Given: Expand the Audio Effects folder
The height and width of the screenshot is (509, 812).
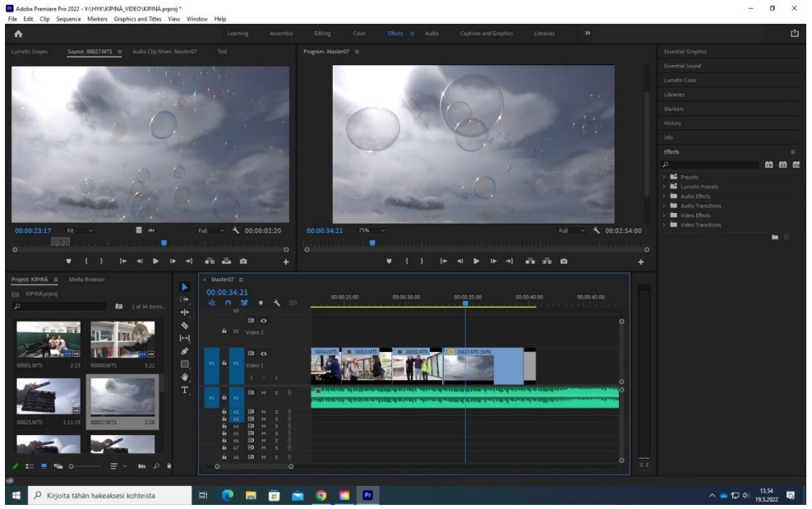Looking at the screenshot, I should point(664,196).
